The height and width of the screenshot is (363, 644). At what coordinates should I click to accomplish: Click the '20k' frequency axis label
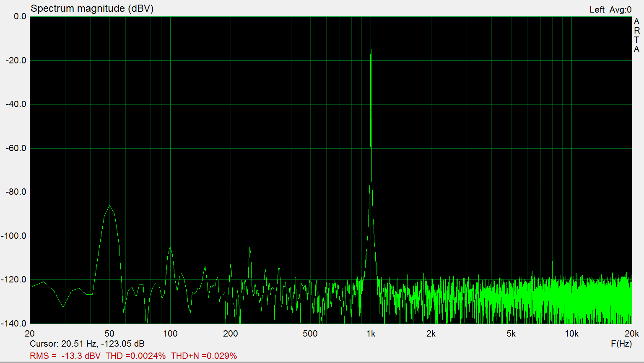pyautogui.click(x=632, y=334)
